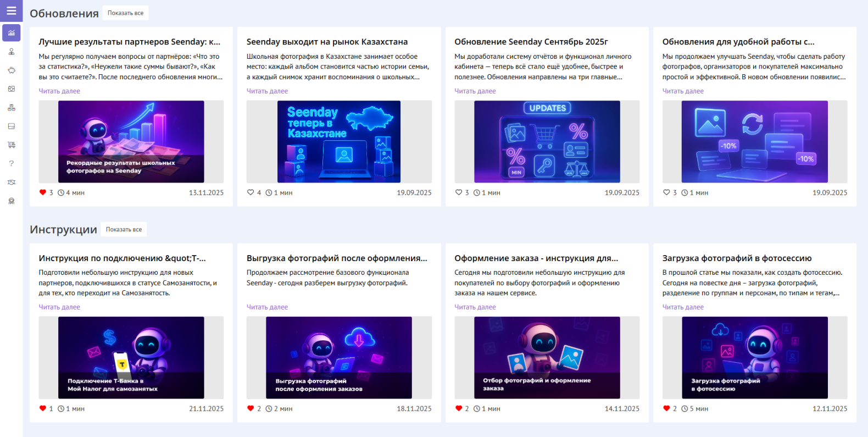Open the stacked boxes sidebar icon
Screen dimensions: 868x437
pos(12,108)
